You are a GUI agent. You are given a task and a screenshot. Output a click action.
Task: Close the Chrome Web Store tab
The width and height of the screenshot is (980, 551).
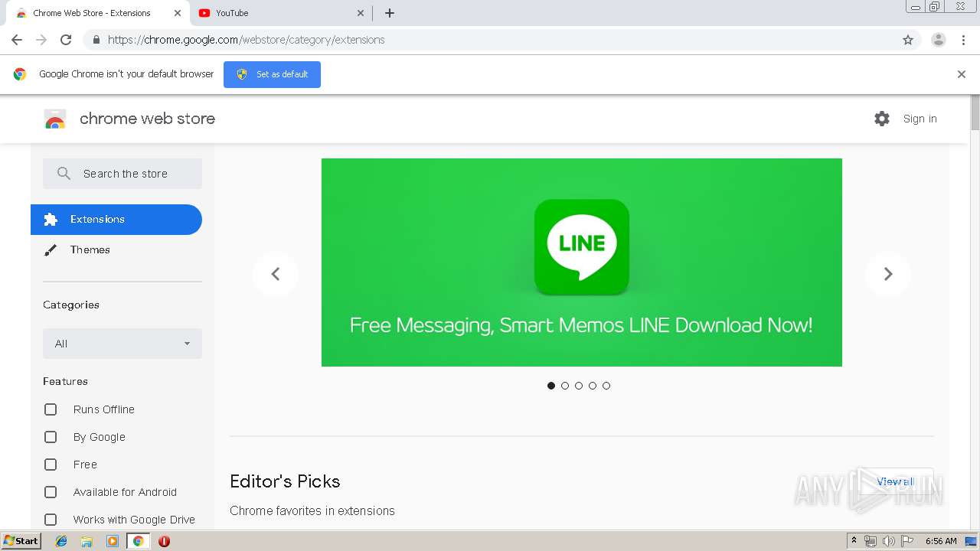pos(178,13)
